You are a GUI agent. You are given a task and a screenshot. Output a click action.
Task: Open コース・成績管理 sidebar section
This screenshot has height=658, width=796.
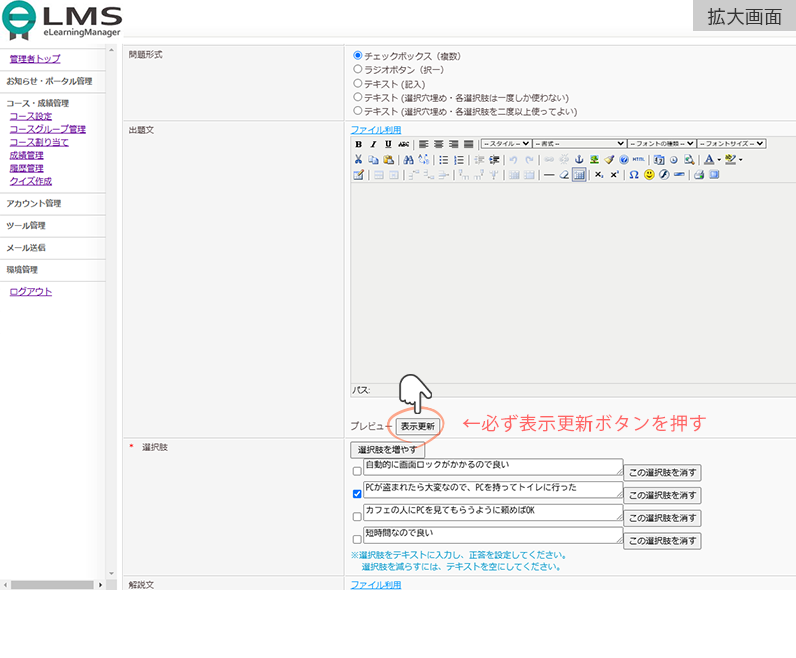pos(38,103)
